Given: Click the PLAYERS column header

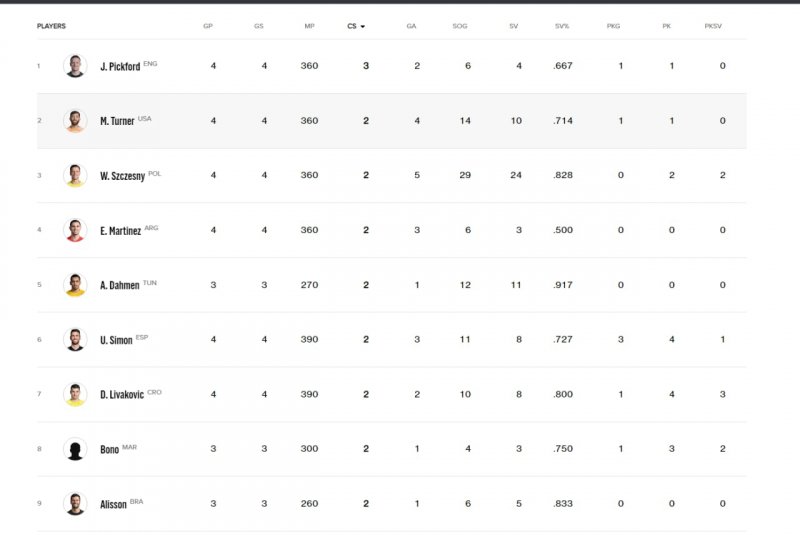Looking at the screenshot, I should coord(51,26).
